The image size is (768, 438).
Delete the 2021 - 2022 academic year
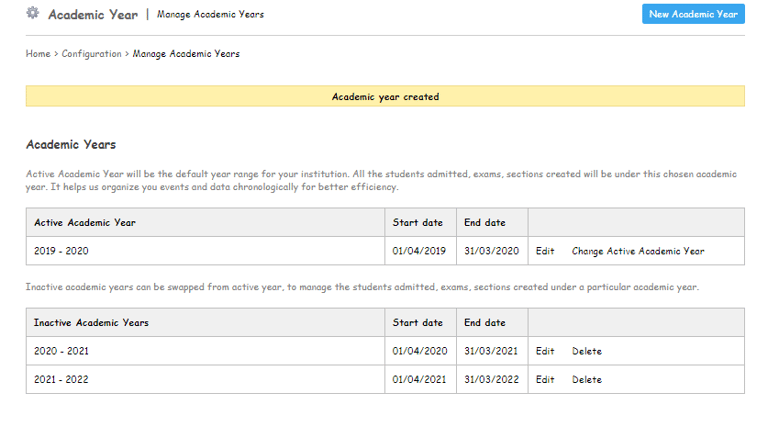(x=587, y=379)
